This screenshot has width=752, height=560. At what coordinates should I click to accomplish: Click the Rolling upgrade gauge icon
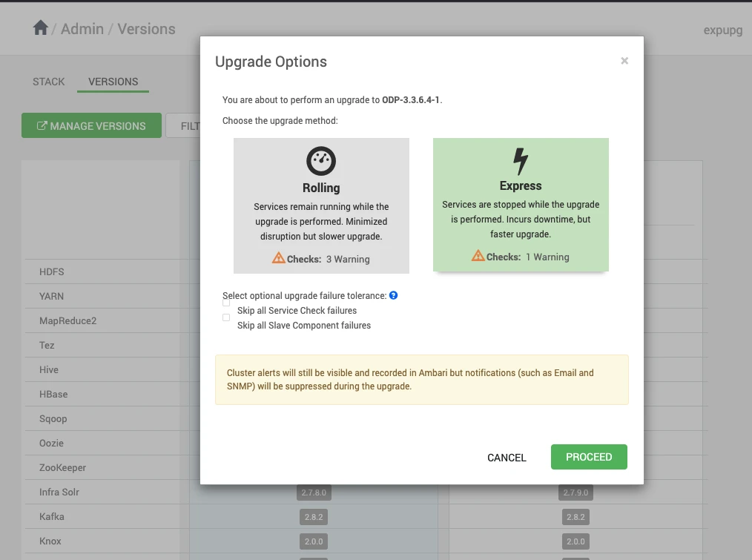(321, 161)
